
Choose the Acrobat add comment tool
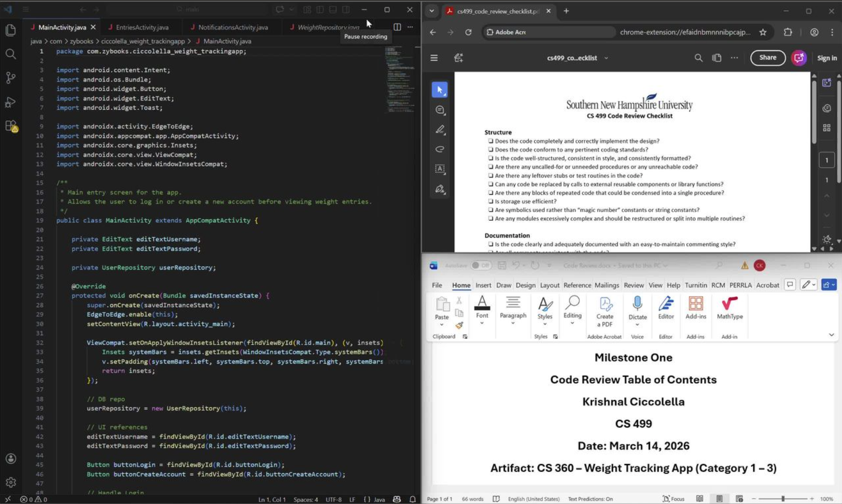click(x=440, y=110)
